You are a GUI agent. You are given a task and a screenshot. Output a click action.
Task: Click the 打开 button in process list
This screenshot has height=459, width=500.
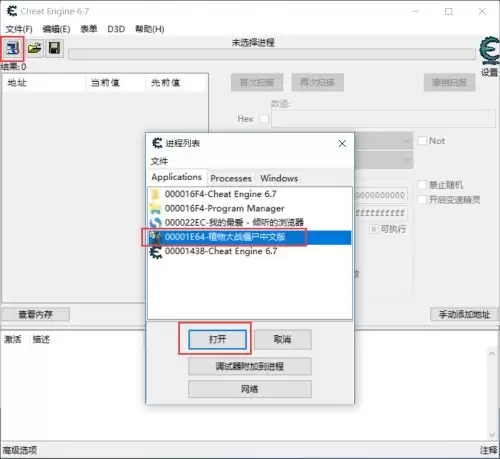coord(217,340)
